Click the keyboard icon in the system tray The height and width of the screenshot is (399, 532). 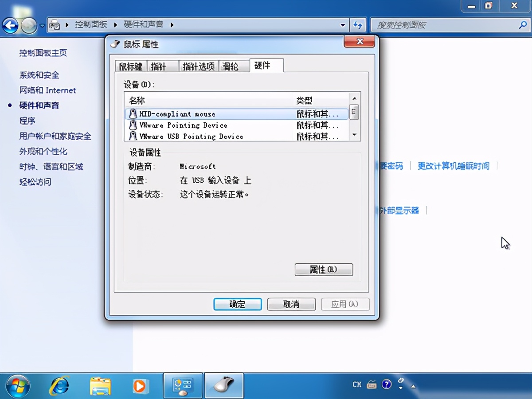click(372, 385)
